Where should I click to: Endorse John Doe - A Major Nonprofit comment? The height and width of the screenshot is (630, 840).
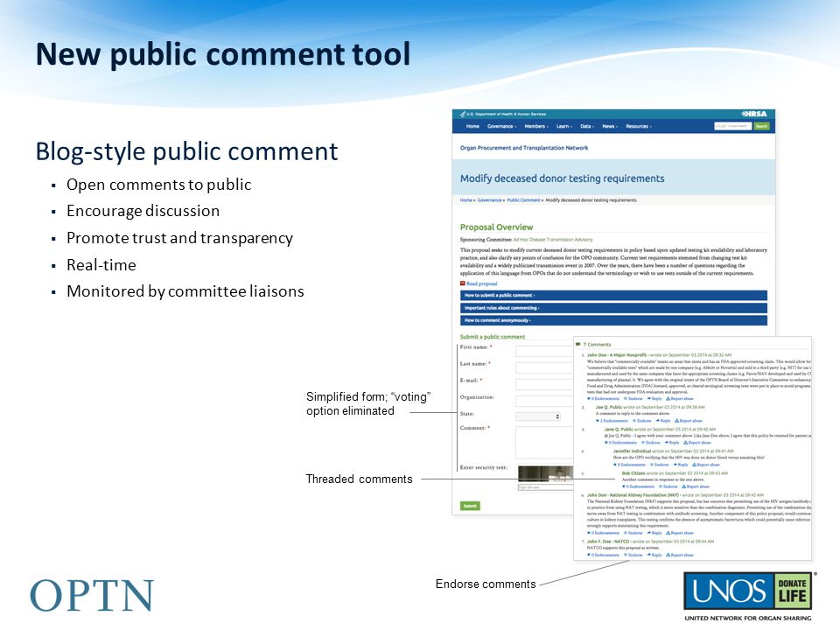click(x=633, y=399)
